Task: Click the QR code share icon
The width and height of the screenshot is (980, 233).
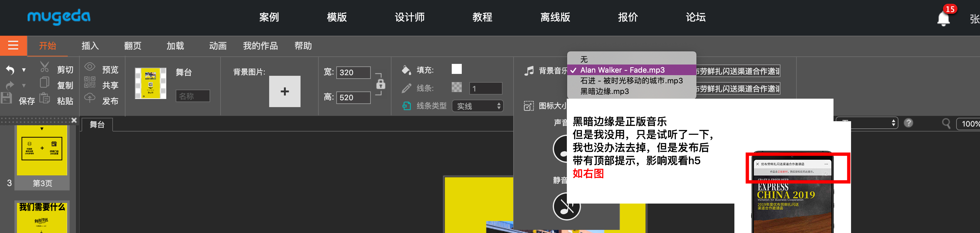Action: (x=90, y=82)
